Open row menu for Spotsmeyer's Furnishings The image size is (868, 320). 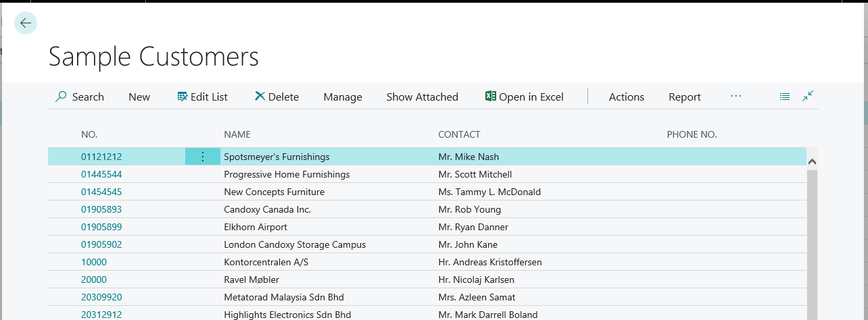(x=203, y=157)
